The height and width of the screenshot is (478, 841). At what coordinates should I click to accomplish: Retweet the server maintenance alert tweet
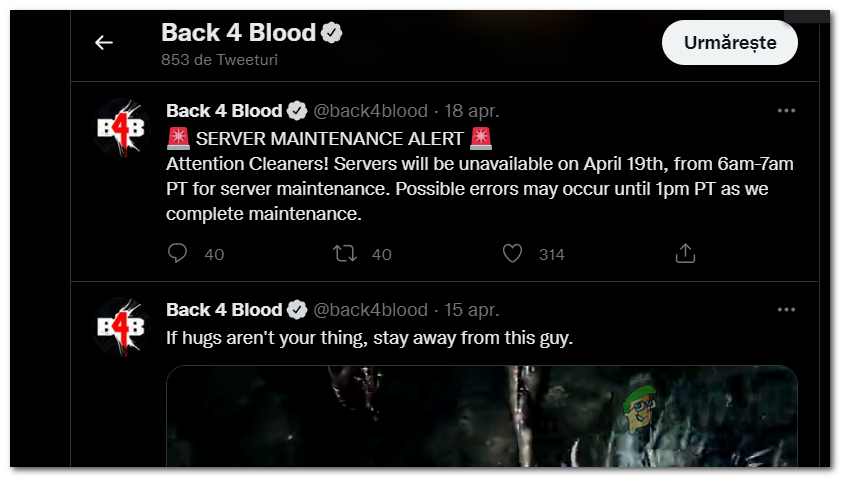click(344, 254)
